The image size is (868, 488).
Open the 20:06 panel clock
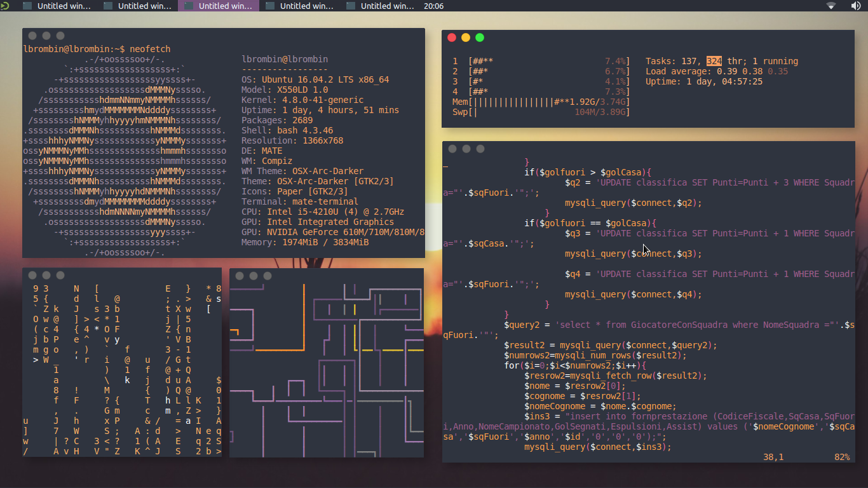click(x=433, y=6)
